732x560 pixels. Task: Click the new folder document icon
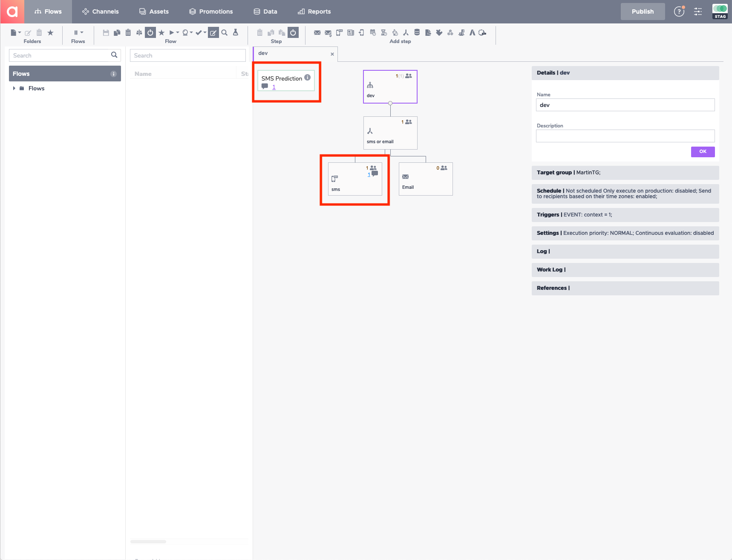14,32
